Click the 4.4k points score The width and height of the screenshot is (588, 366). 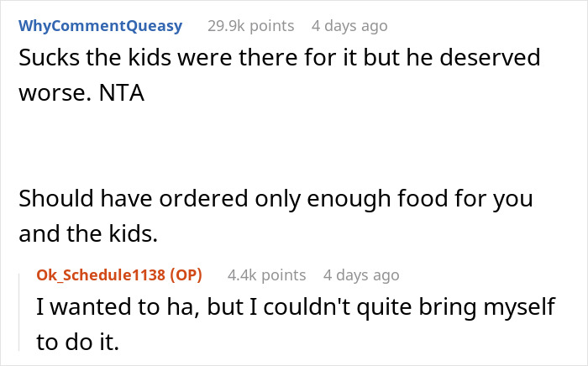coord(266,275)
